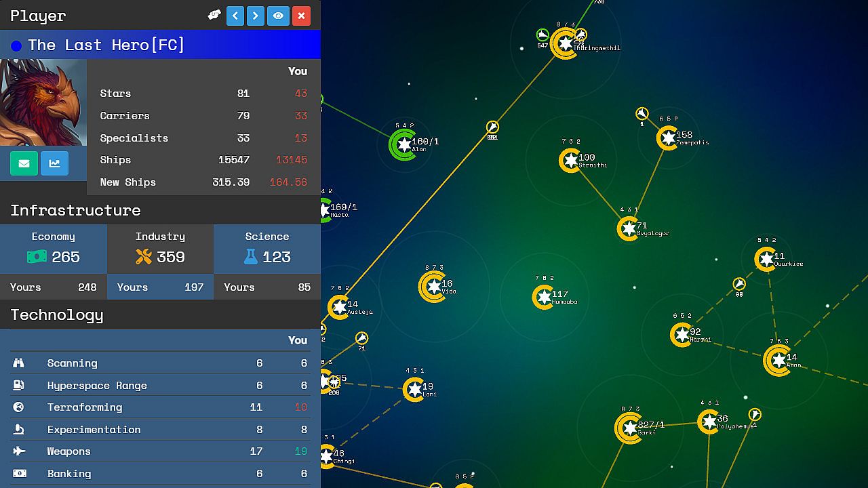Select the Ausleja star
Viewport: 868px width, 488px height.
pyautogui.click(x=340, y=307)
